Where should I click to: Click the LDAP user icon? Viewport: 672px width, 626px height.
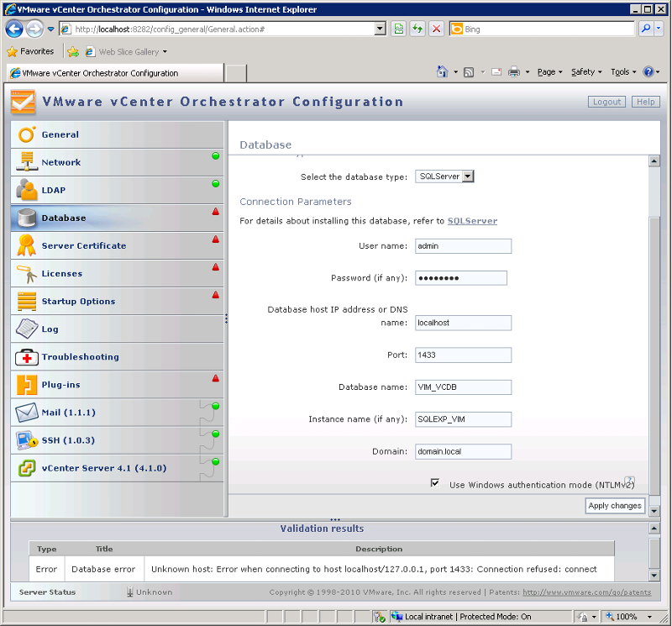click(x=27, y=190)
